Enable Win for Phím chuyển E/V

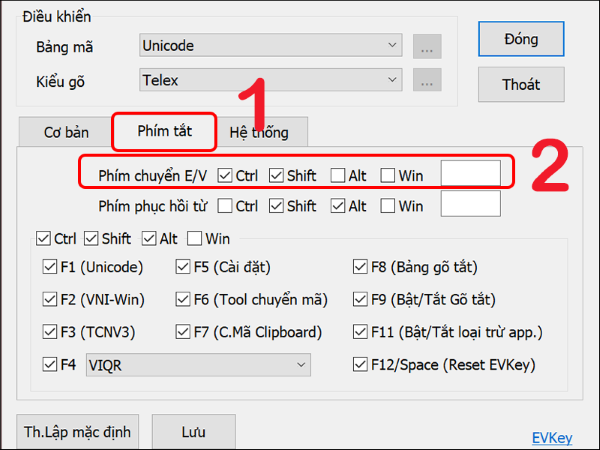point(388,176)
